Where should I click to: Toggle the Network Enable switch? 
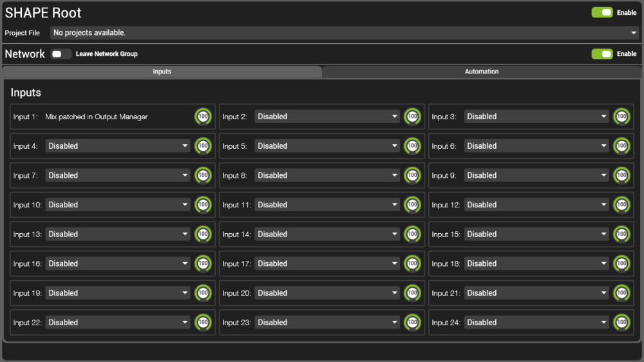(x=602, y=54)
